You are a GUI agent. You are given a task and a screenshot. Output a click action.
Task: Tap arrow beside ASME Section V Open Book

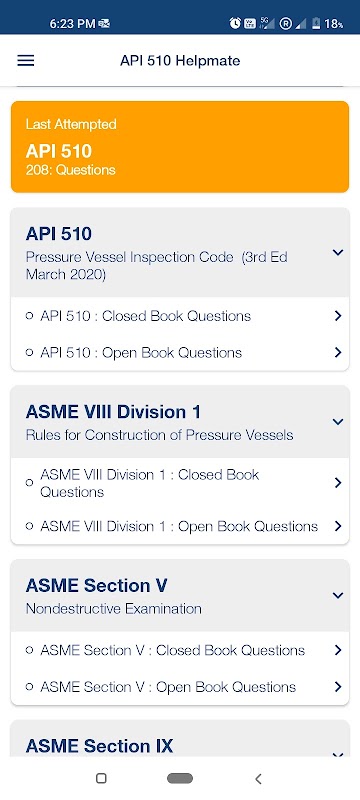pos(338,687)
